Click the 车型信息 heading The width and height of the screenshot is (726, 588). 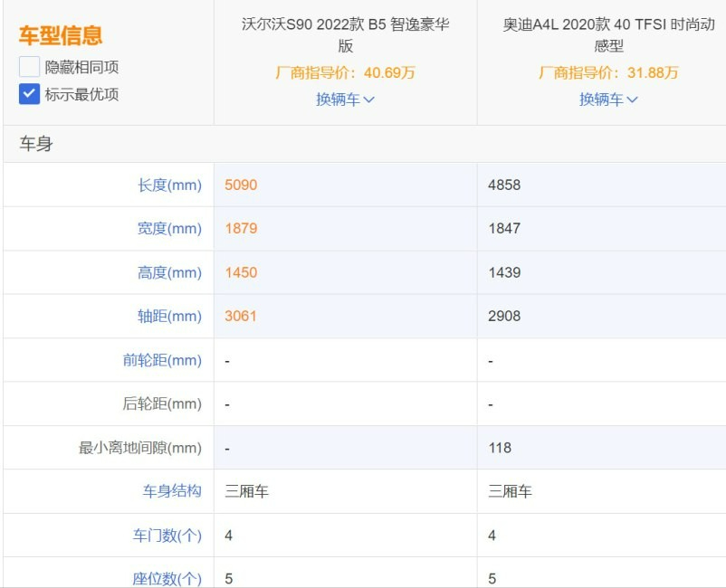pos(61,35)
